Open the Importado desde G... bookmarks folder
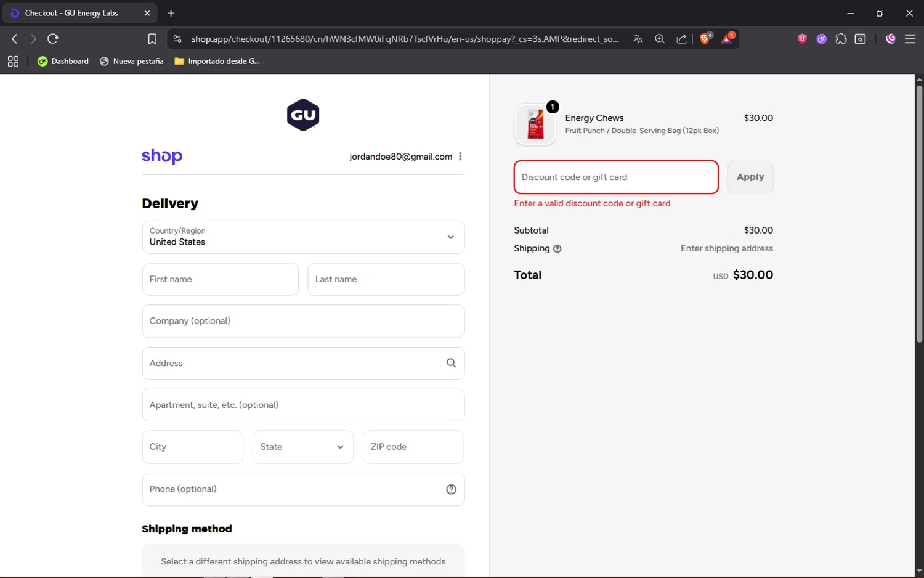The height and width of the screenshot is (578, 924). [217, 61]
